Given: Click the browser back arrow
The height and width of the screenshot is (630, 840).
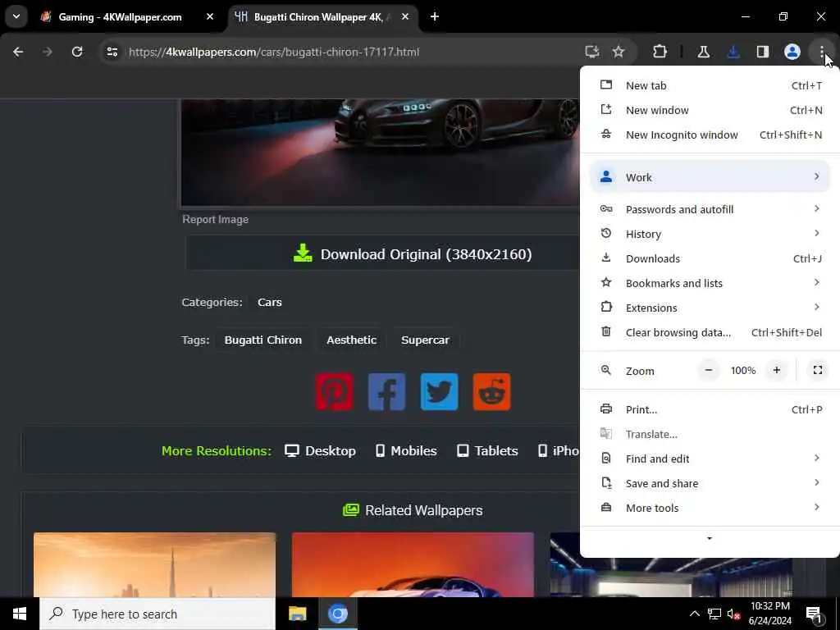Looking at the screenshot, I should click(18, 52).
